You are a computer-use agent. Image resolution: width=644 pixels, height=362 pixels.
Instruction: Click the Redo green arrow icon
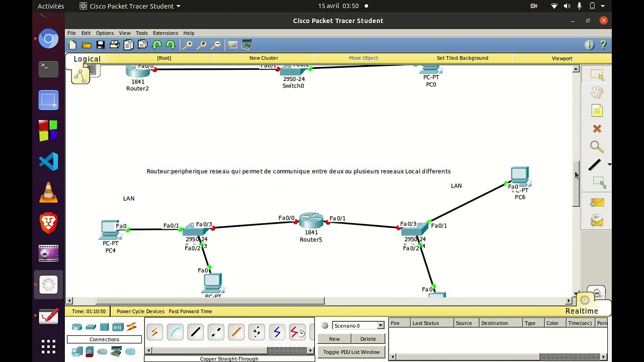[171, 45]
